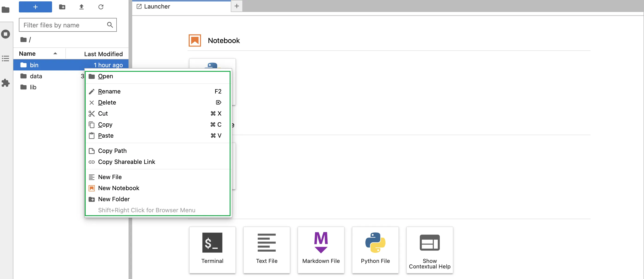644x279 pixels.
Task: Click the Upload Files toolbar icon
Action: (x=82, y=7)
